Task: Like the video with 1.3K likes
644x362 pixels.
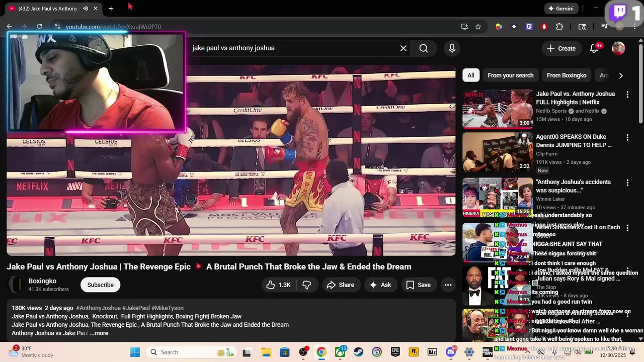Action: pyautogui.click(x=279, y=285)
